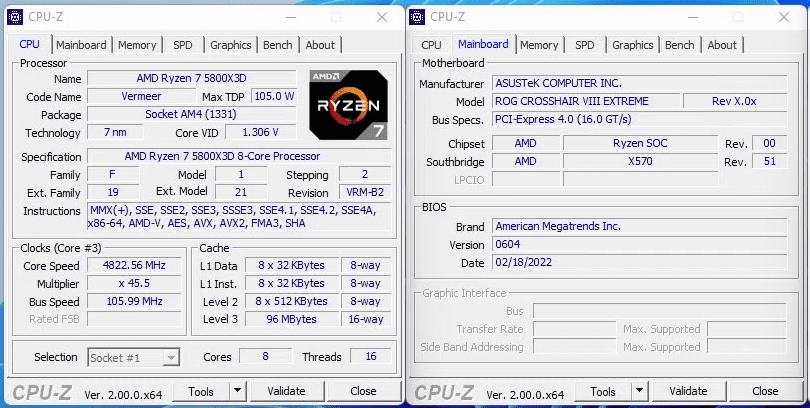This screenshot has height=408, width=810.
Task: Click the ASUSTeK COMPUTER INC. manufacturer field
Action: (640, 83)
